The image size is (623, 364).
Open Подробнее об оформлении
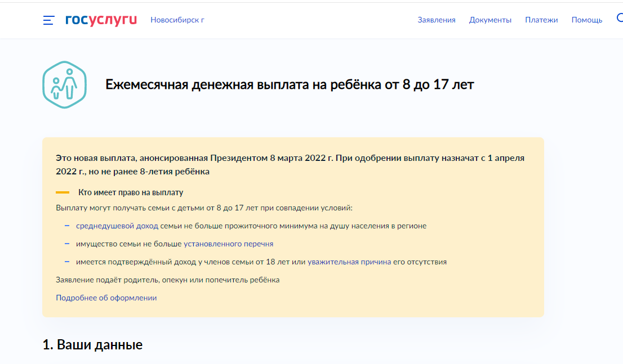coord(106,298)
